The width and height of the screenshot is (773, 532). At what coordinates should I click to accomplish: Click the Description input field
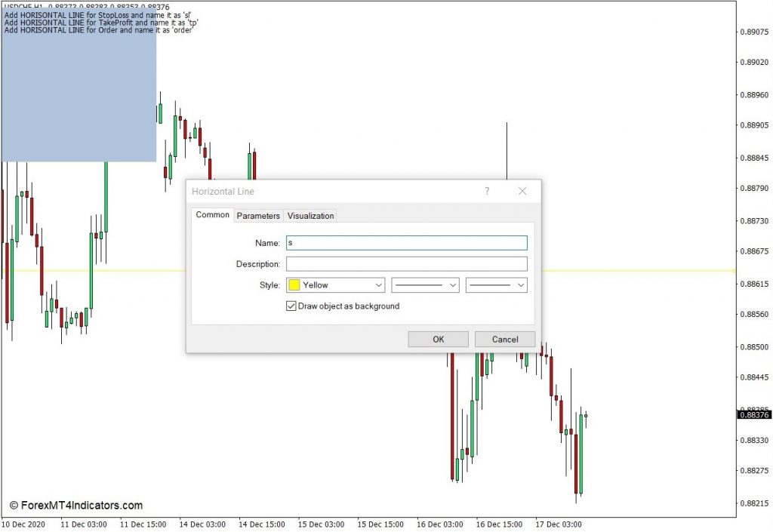tap(407, 264)
